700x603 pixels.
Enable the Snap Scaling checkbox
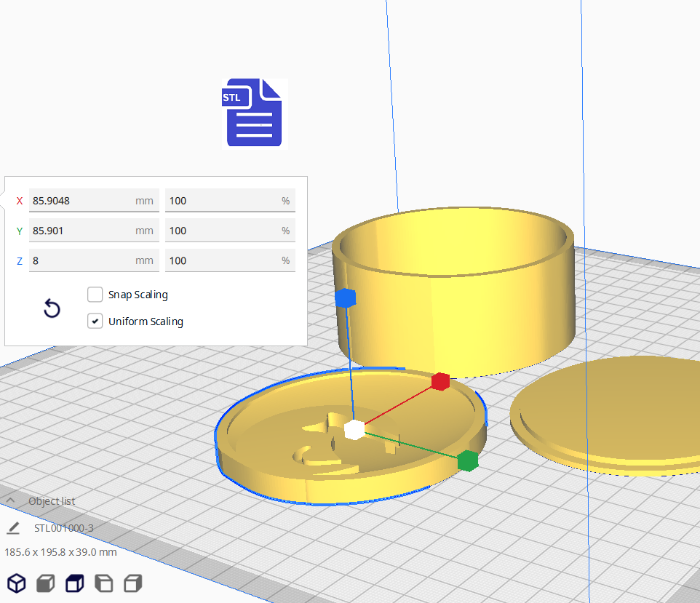tap(95, 295)
